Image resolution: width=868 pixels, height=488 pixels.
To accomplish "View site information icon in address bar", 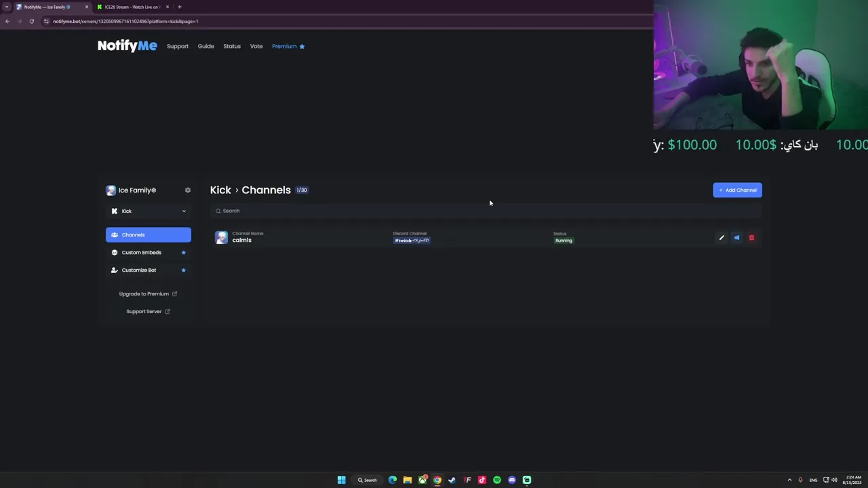I will tap(46, 21).
